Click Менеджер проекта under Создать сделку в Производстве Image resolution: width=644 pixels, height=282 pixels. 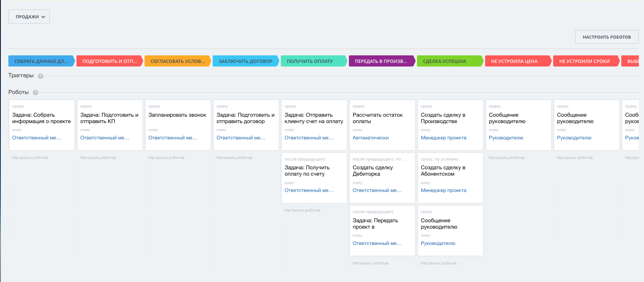[x=443, y=138]
